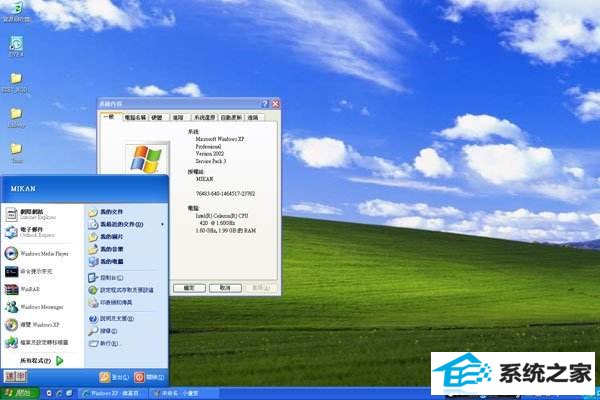Screen dimensions: 600x400
Task: Expand My Recent Documents (我最近的文件) submenu arrow
Action: pyautogui.click(x=162, y=224)
